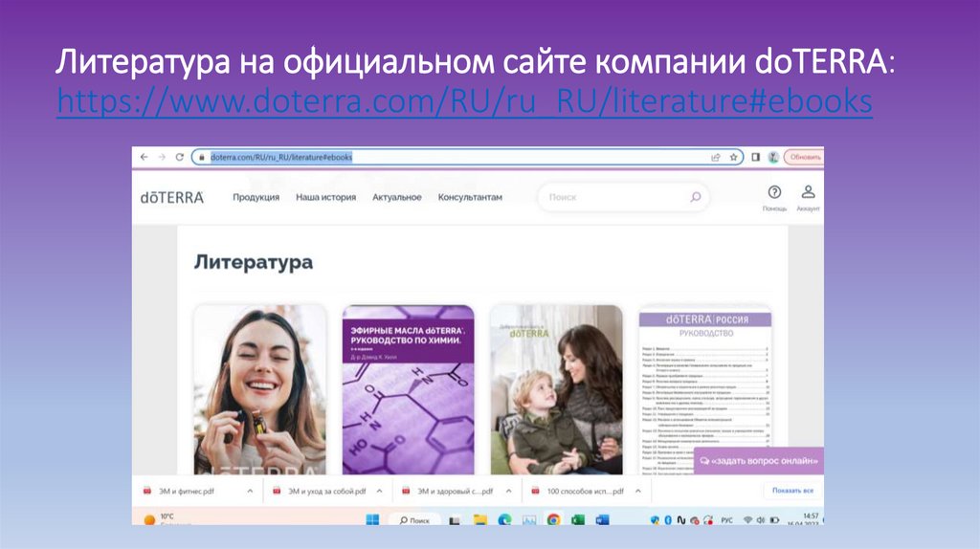Click the browser back arrow

click(x=145, y=157)
